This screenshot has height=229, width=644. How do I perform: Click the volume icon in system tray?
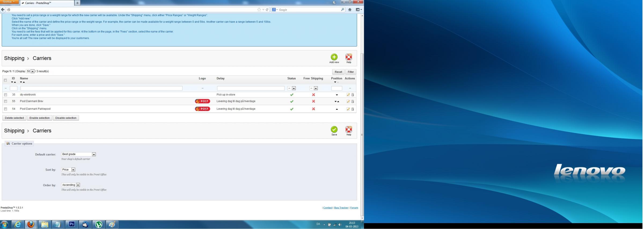pos(340,225)
